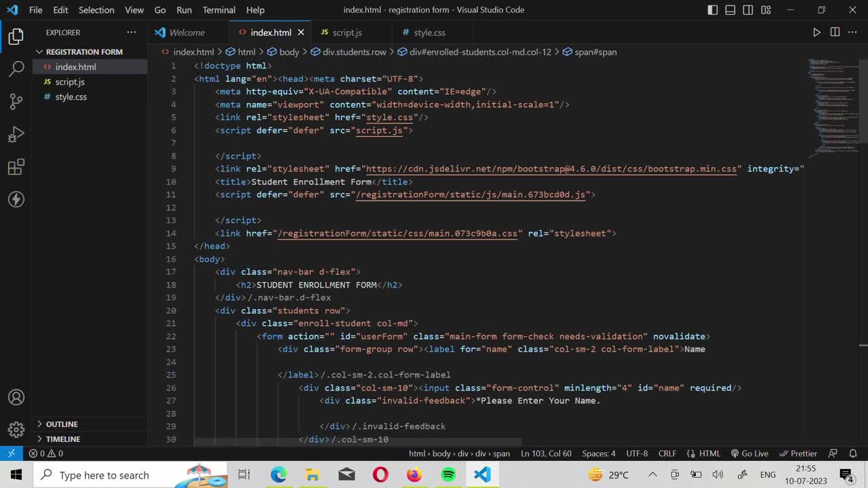Open the Go menu

[160, 10]
